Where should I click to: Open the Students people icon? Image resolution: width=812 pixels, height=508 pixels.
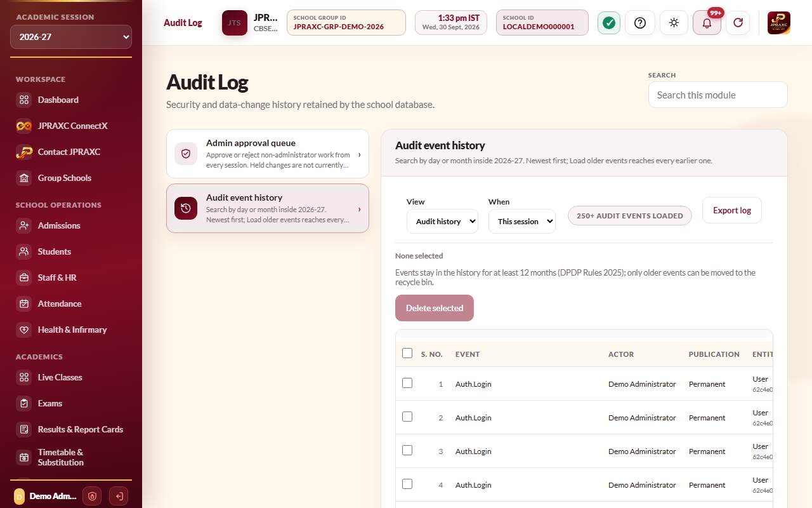(24, 251)
